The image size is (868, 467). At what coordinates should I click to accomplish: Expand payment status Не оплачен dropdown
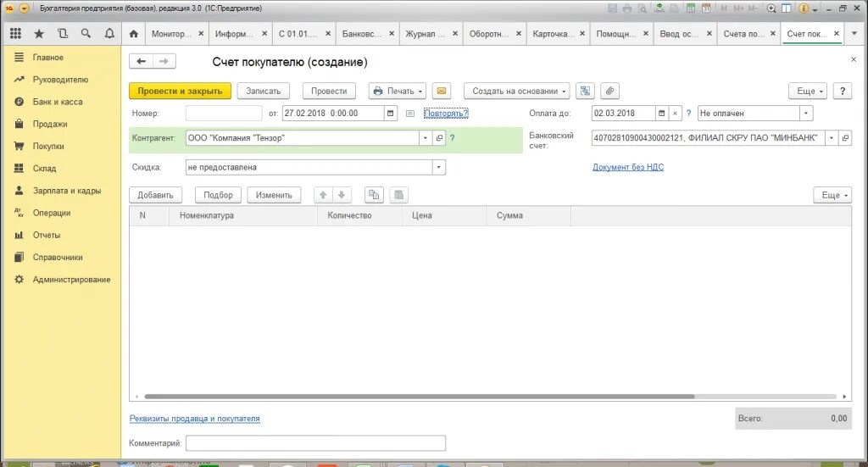(x=806, y=113)
